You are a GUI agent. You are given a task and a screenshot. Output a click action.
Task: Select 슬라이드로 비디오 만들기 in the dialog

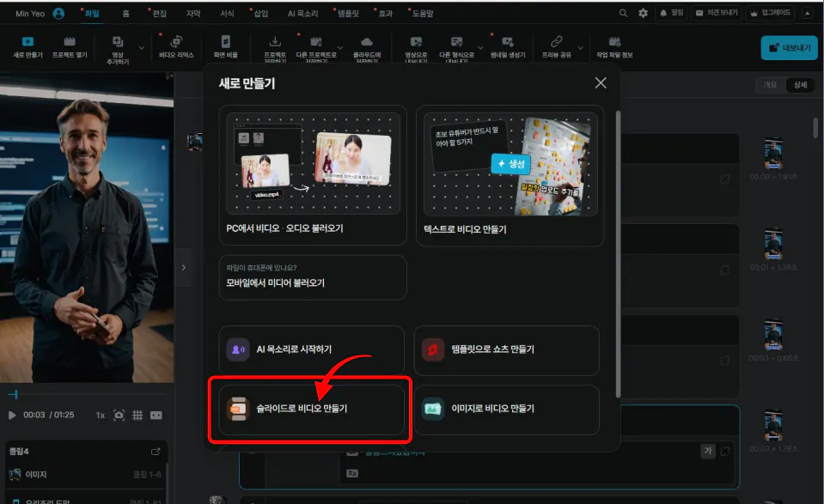tap(311, 410)
